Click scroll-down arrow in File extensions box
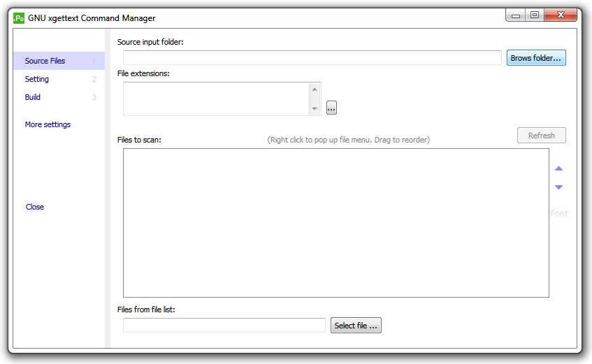The width and height of the screenshot is (592, 364). 315,109
